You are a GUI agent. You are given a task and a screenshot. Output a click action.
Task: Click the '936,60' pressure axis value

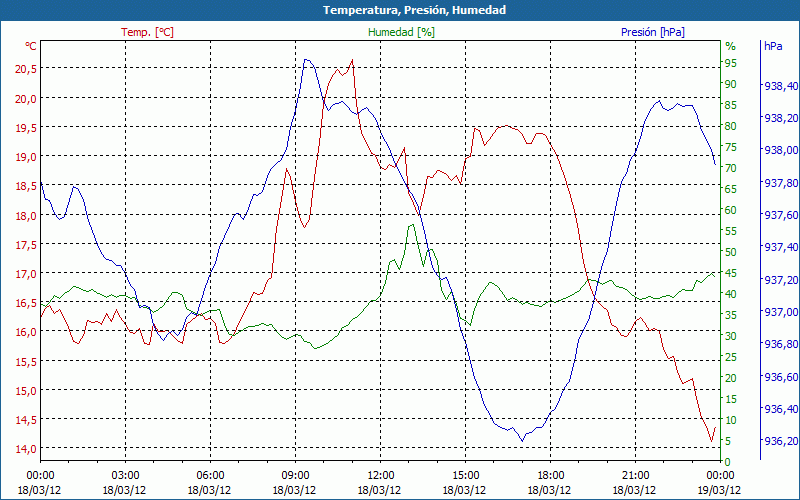tap(781, 377)
